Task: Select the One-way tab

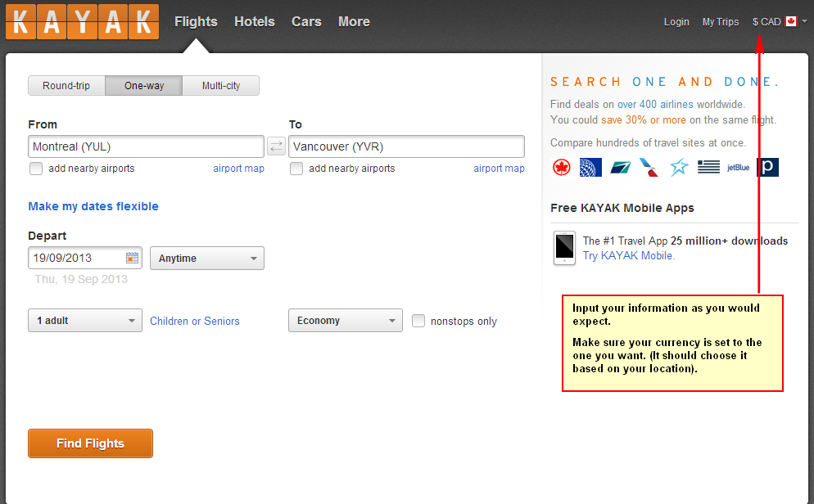Action: [x=144, y=86]
